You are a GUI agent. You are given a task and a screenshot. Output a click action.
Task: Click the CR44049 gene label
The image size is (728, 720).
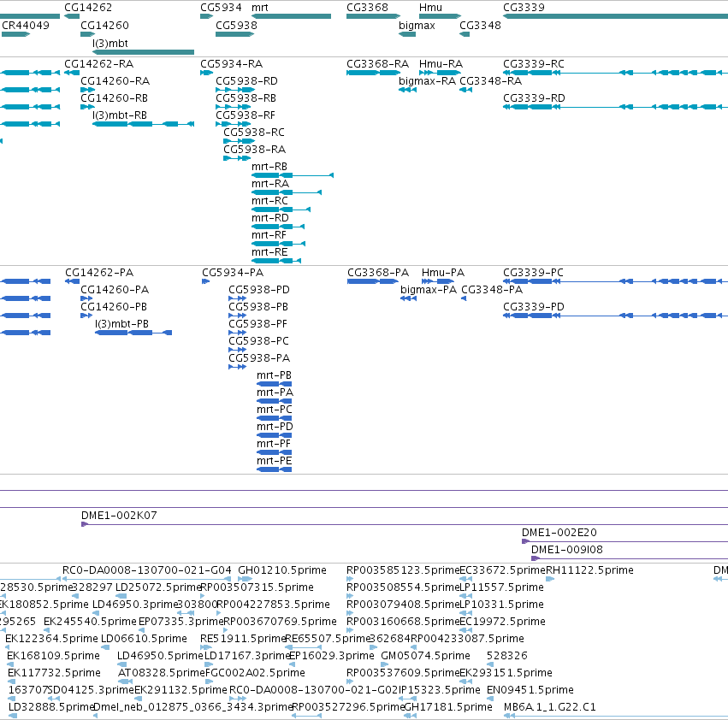pos(26,25)
